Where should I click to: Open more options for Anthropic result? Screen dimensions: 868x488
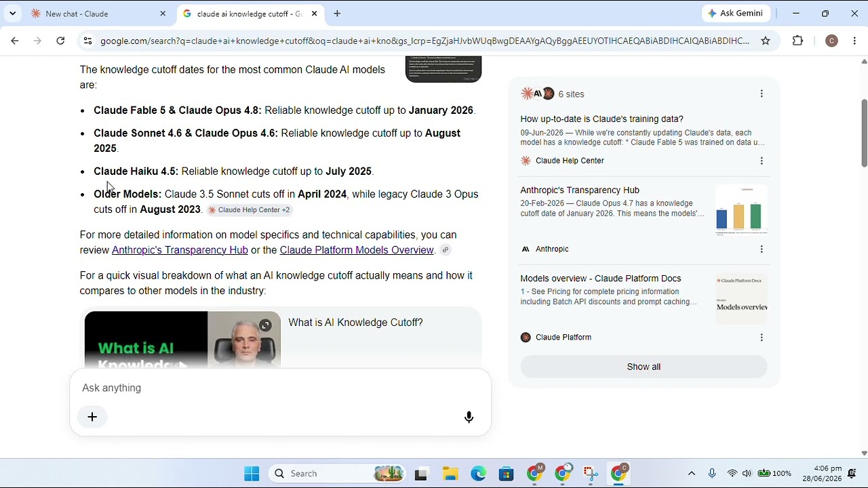pyautogui.click(x=762, y=249)
